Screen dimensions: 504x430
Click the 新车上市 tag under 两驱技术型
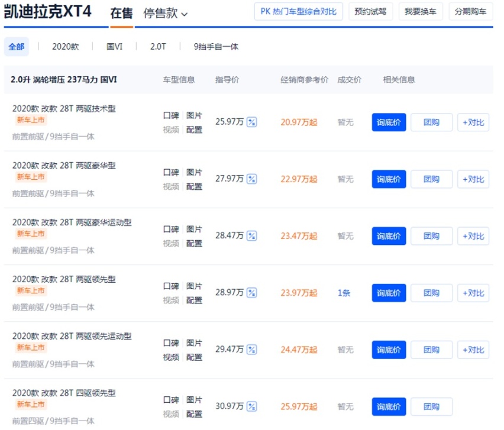click(x=31, y=120)
